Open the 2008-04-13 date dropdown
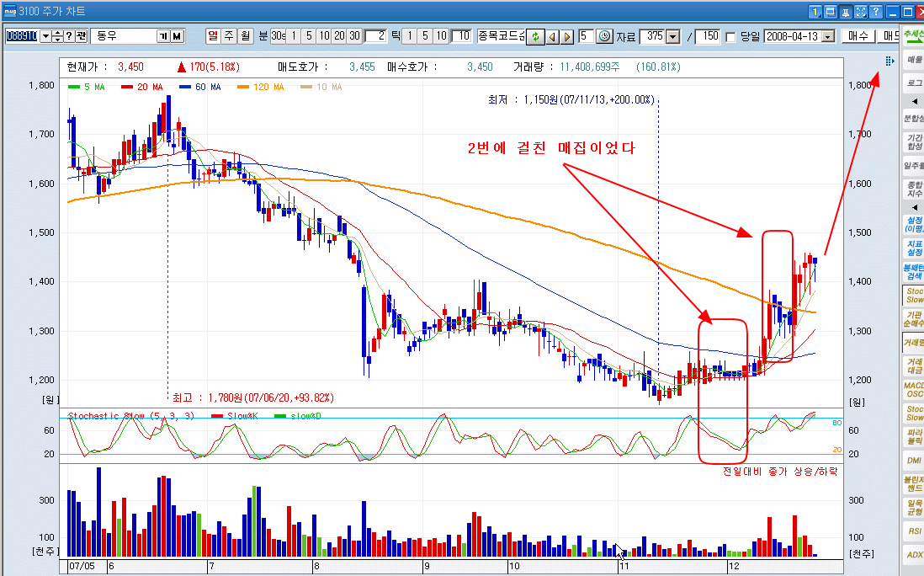The width and height of the screenshot is (924, 576). 827,36
